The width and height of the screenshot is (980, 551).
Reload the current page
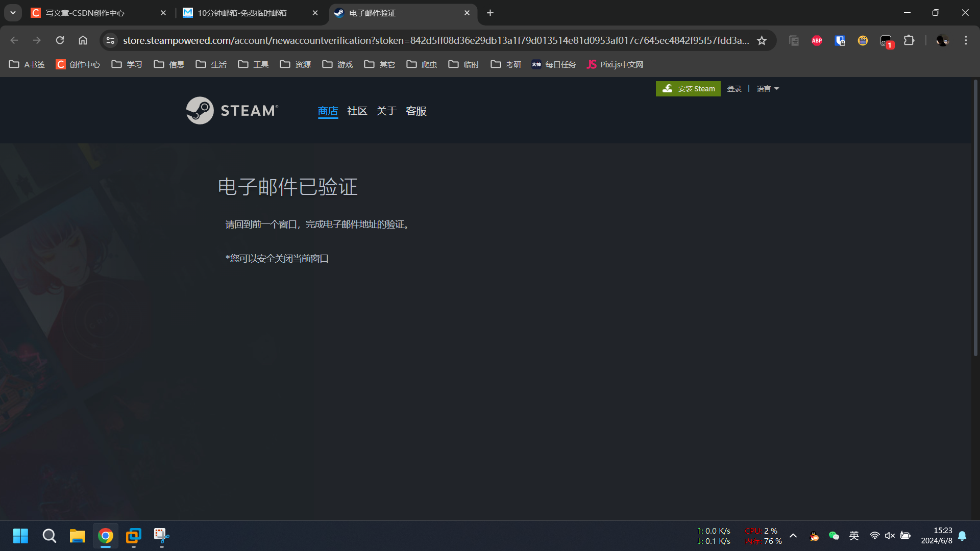[60, 40]
